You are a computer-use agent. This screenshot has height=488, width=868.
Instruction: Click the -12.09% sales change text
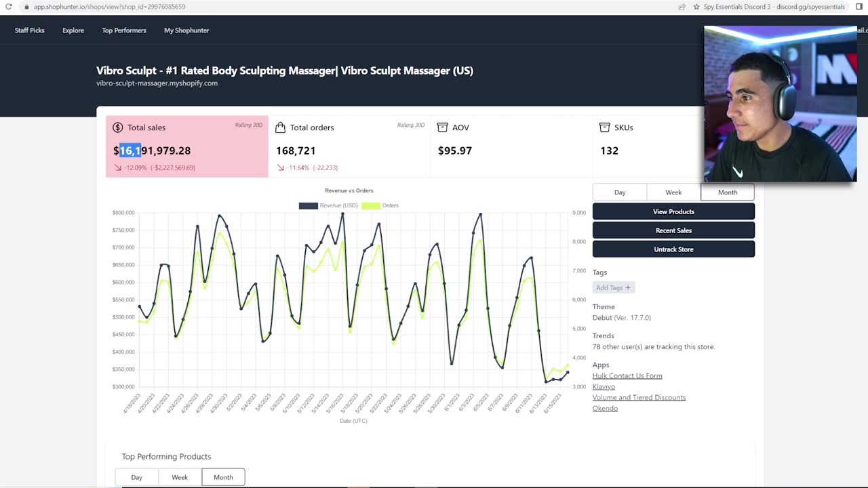160,167
